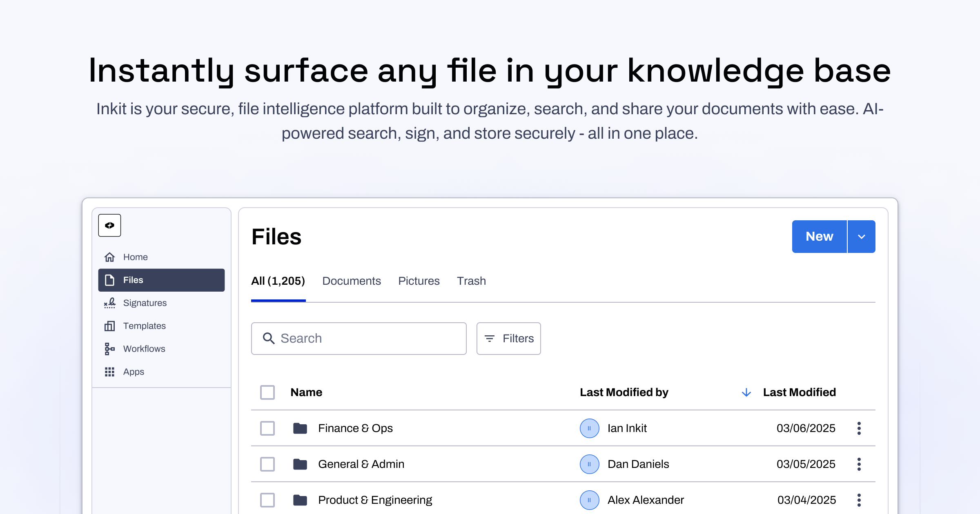The height and width of the screenshot is (514, 980).
Task: Open the three-dot menu for Product & Engineering
Action: pyautogui.click(x=859, y=500)
